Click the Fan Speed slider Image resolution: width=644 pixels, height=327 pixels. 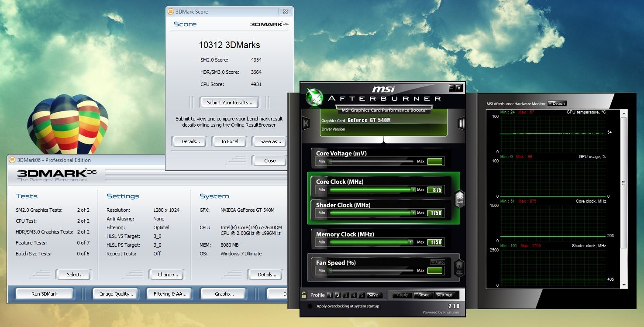tap(370, 271)
